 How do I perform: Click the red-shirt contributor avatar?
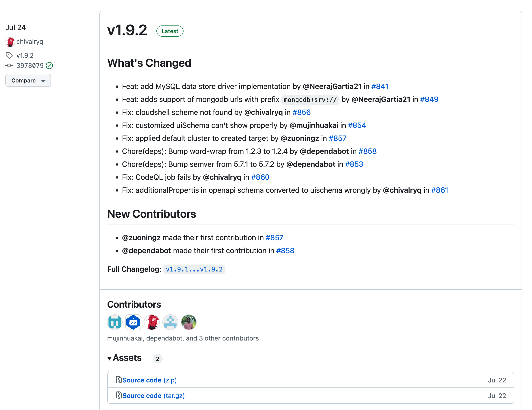pos(152,322)
